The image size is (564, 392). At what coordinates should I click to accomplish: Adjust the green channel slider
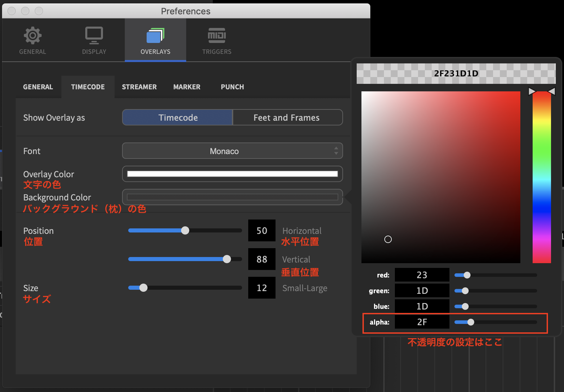coord(496,291)
